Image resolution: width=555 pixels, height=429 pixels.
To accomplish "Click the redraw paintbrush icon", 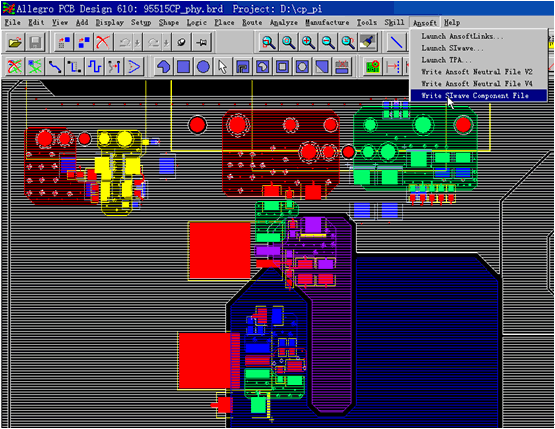I will pyautogui.click(x=368, y=42).
